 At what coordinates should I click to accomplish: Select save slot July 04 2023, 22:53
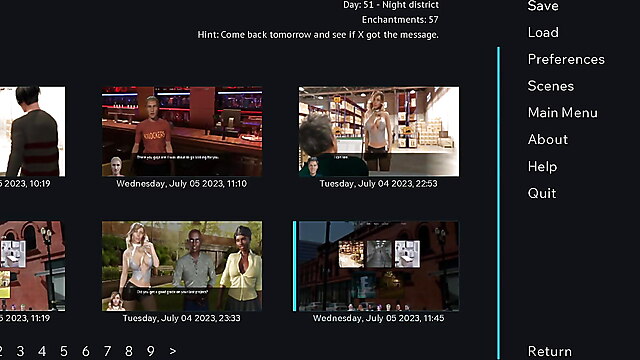(379, 131)
